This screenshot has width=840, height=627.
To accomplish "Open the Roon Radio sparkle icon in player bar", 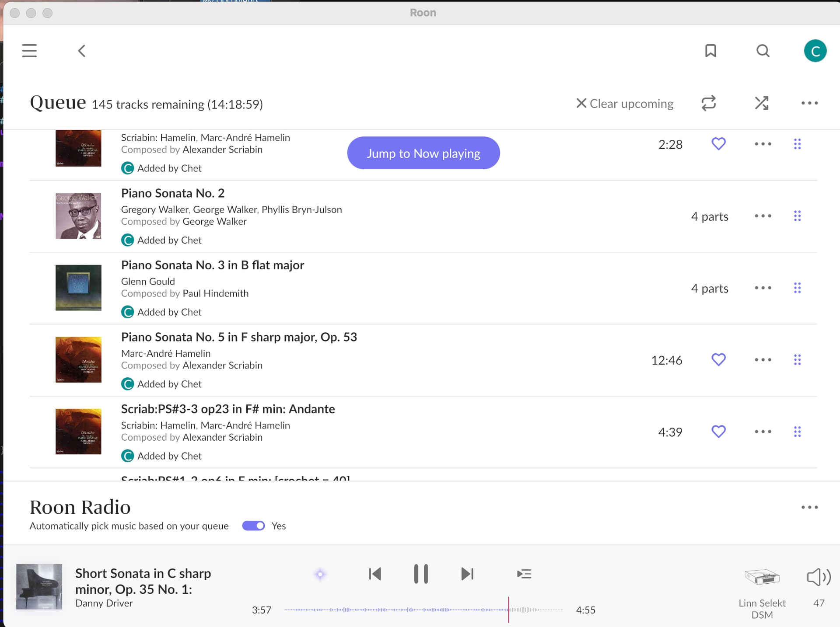I will click(x=320, y=574).
